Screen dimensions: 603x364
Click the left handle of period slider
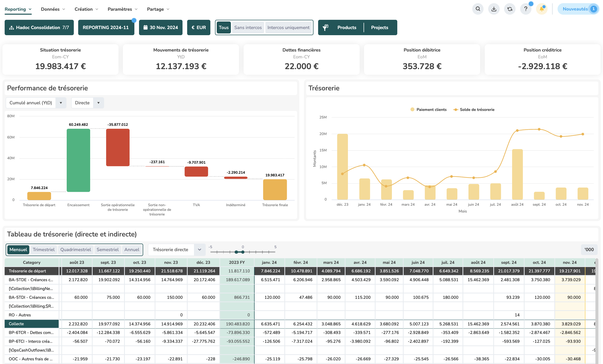pos(236,252)
